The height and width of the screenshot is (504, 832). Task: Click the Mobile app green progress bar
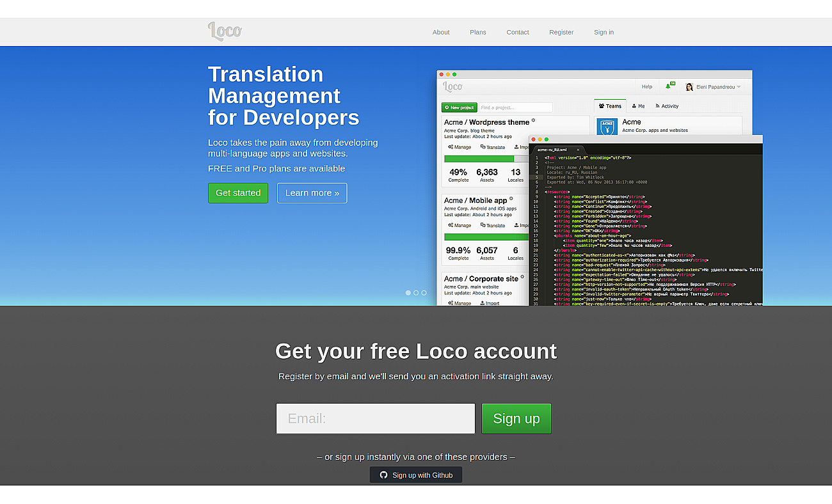pyautogui.click(x=486, y=237)
